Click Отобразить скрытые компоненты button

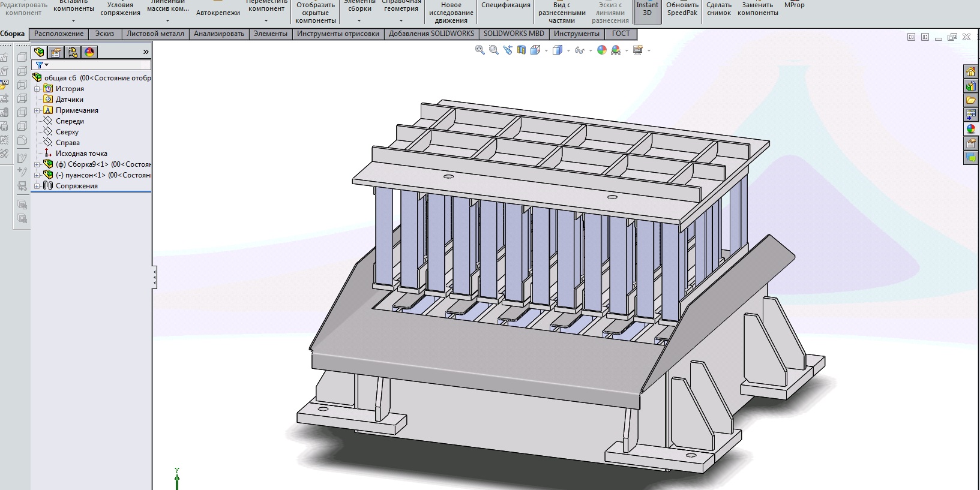[316, 12]
